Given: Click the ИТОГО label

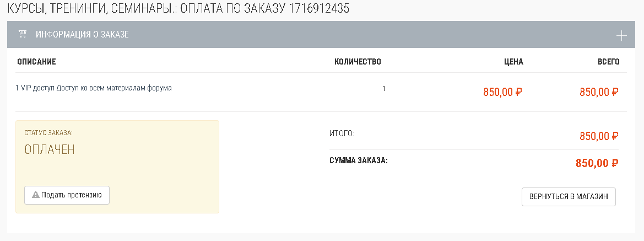Looking at the screenshot, I should [x=342, y=133].
